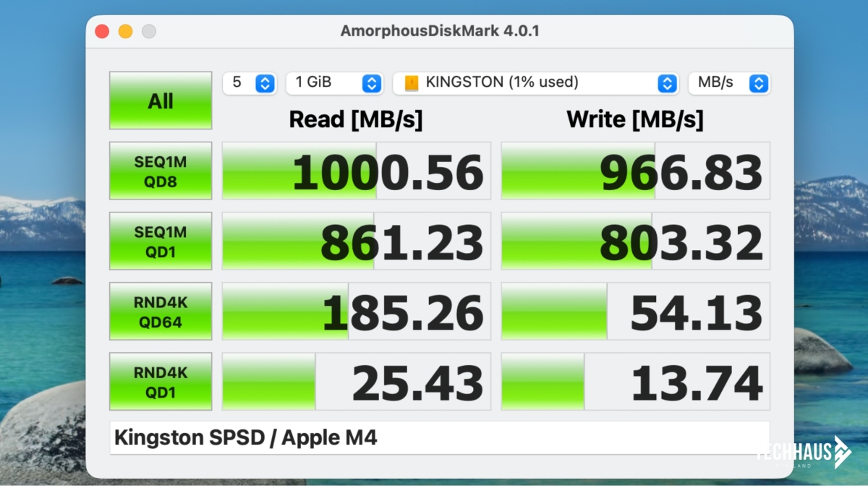Viewport: 868px width, 488px height.
Task: Select the 54.13 random write result
Action: [x=635, y=312]
